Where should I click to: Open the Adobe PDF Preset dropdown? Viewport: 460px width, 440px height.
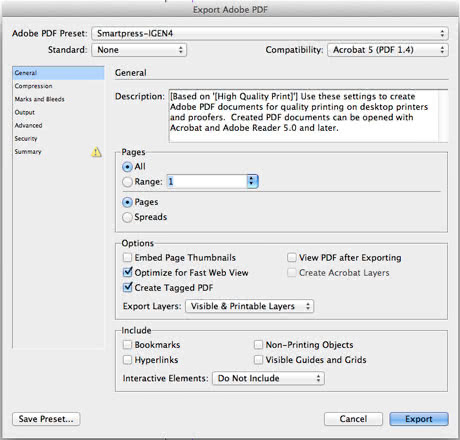(270, 33)
